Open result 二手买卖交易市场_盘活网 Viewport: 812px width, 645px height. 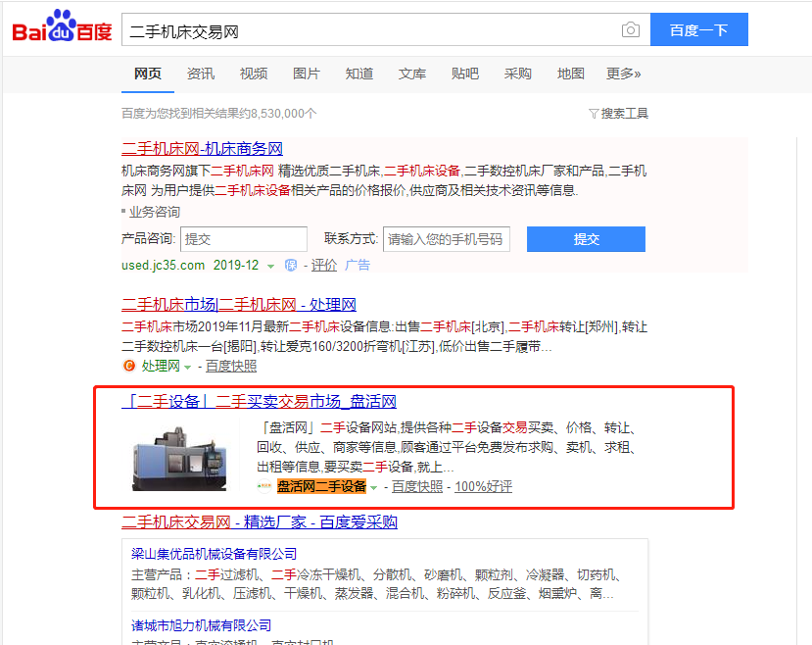point(259,402)
